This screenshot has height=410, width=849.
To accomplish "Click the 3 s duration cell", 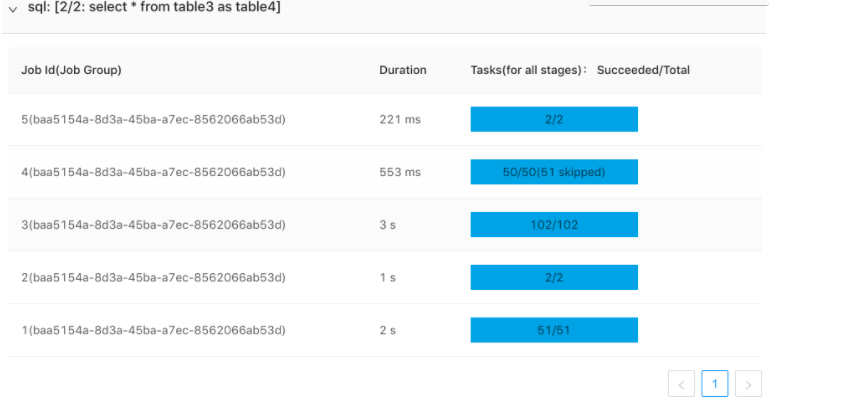I will (388, 225).
